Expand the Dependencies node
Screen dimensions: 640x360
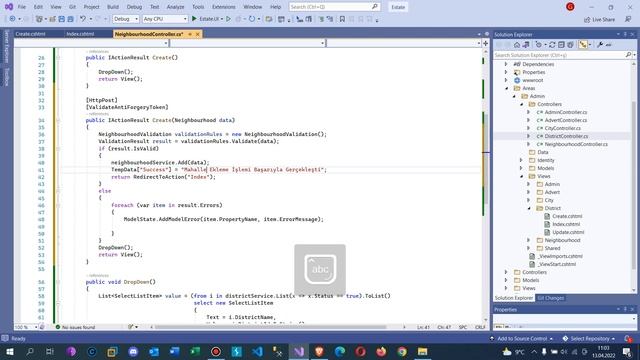(x=506, y=64)
